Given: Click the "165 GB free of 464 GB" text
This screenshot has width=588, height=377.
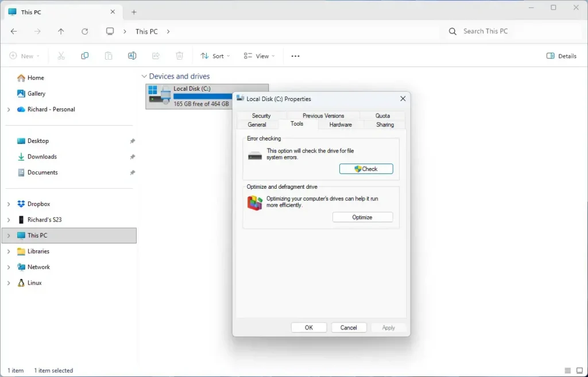Looking at the screenshot, I should (201, 104).
